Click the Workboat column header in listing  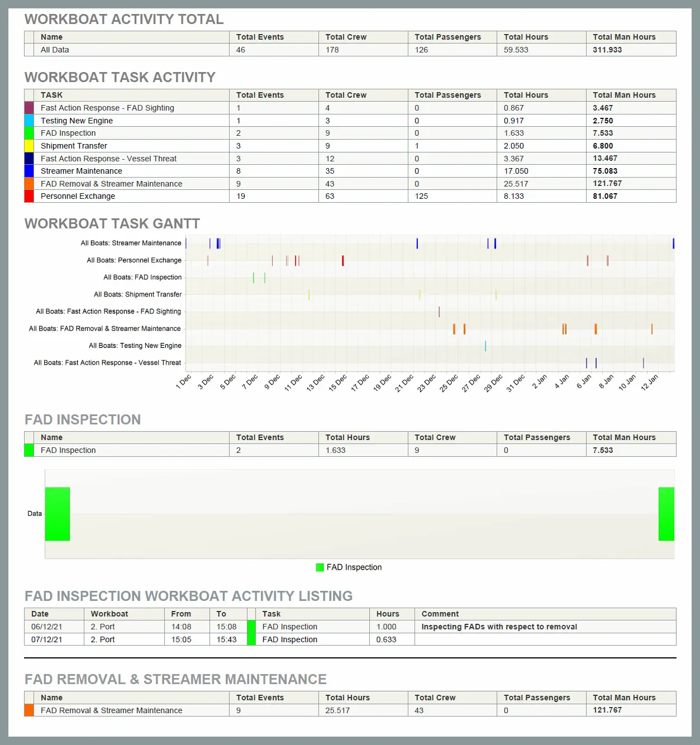109,614
